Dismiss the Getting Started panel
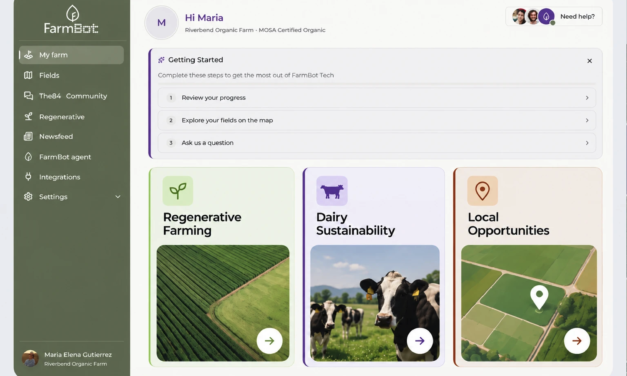 [x=589, y=61]
